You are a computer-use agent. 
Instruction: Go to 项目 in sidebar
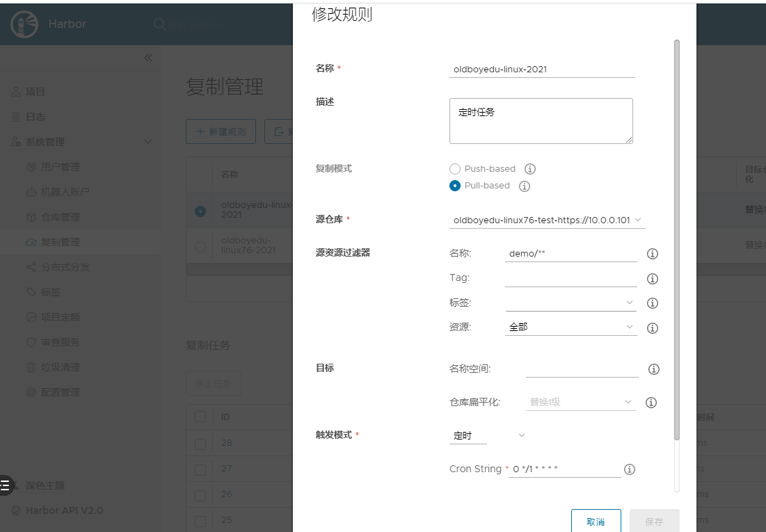coord(35,92)
